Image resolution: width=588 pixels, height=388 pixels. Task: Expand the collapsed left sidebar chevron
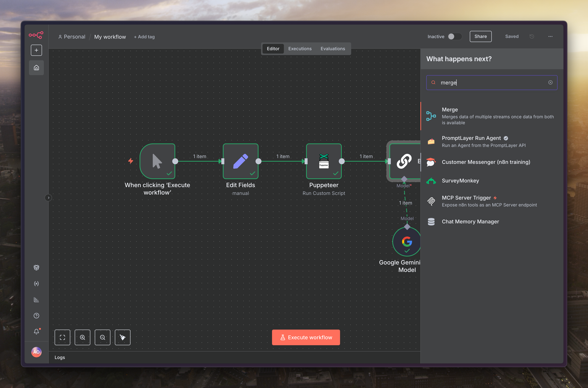pyautogui.click(x=49, y=198)
